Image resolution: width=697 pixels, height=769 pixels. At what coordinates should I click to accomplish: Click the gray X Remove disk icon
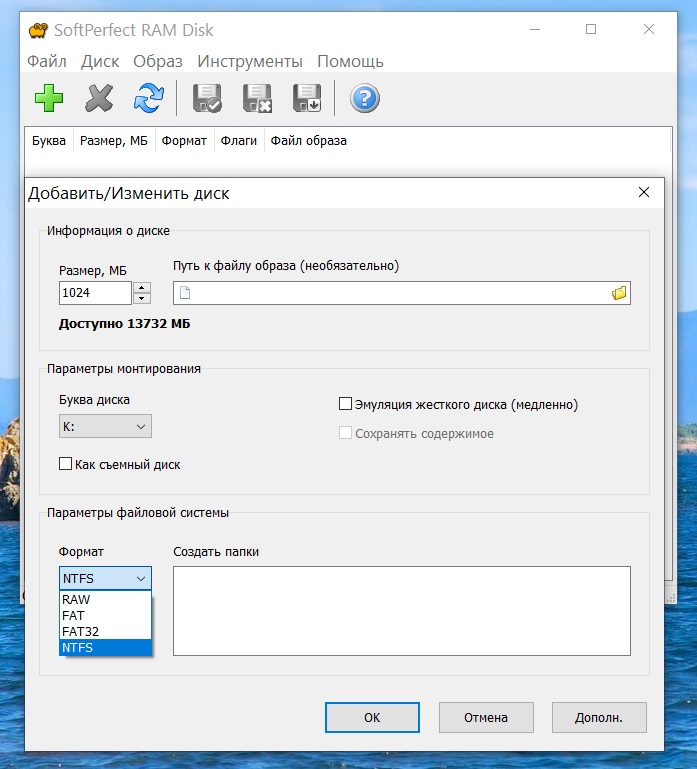click(x=99, y=98)
